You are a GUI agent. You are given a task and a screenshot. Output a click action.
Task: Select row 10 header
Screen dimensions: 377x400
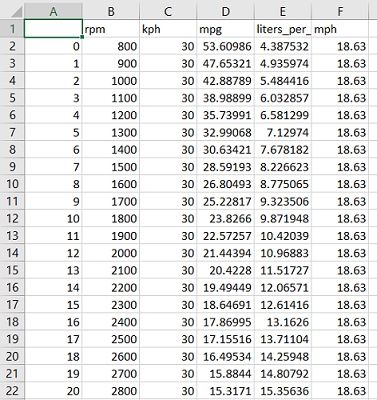(x=12, y=184)
